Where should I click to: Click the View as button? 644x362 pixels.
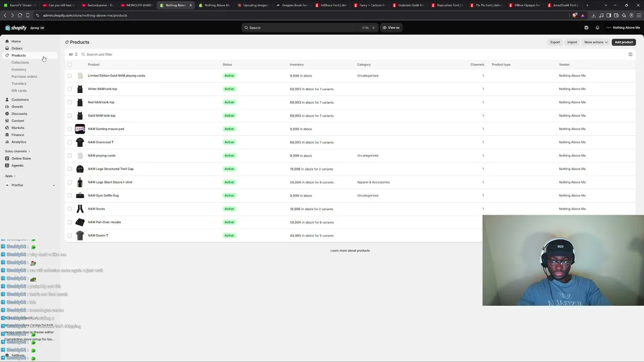pos(391,28)
